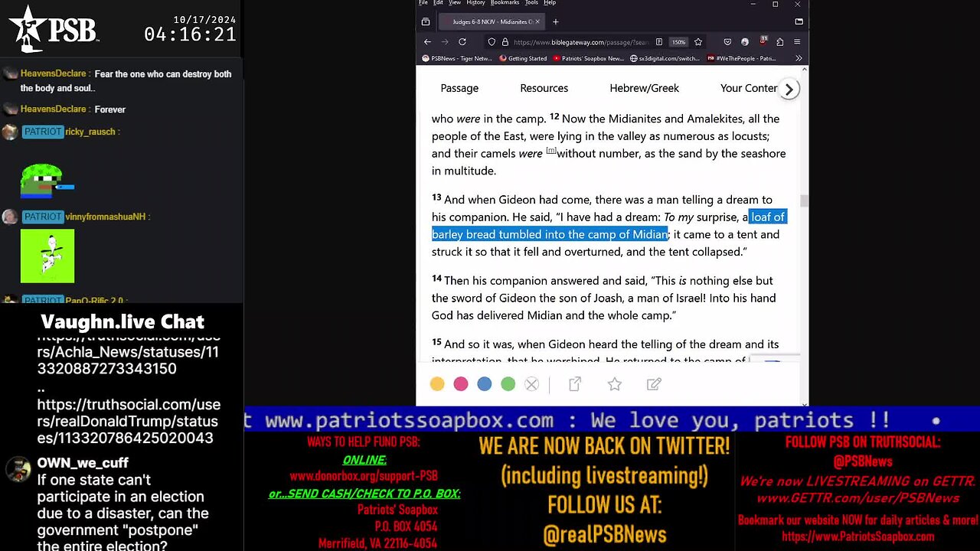Click the www.donorbox.org/support-PSB text
Viewport: 980px width, 551px height.
pos(364,476)
